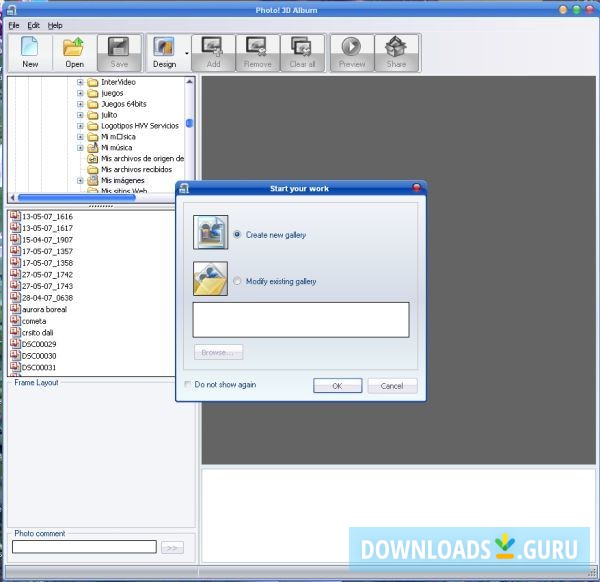Click the Clear all toolbar icon
This screenshot has width=600, height=582.
[302, 52]
